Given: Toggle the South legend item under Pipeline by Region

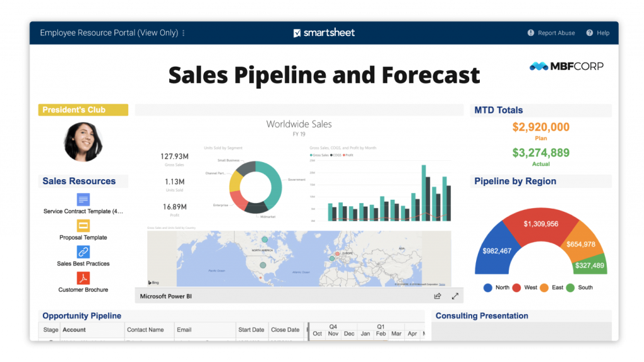Looking at the screenshot, I should pyautogui.click(x=579, y=287).
